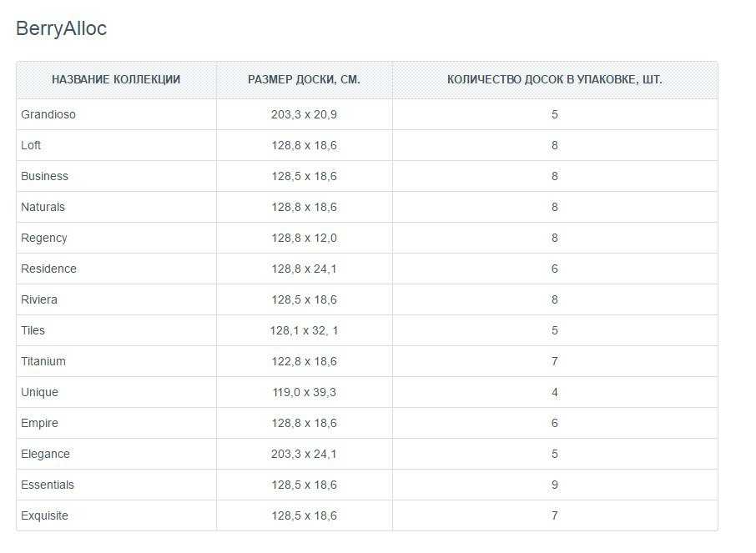Select the Grandioso collection name
The width and height of the screenshot is (756, 553).
(48, 114)
